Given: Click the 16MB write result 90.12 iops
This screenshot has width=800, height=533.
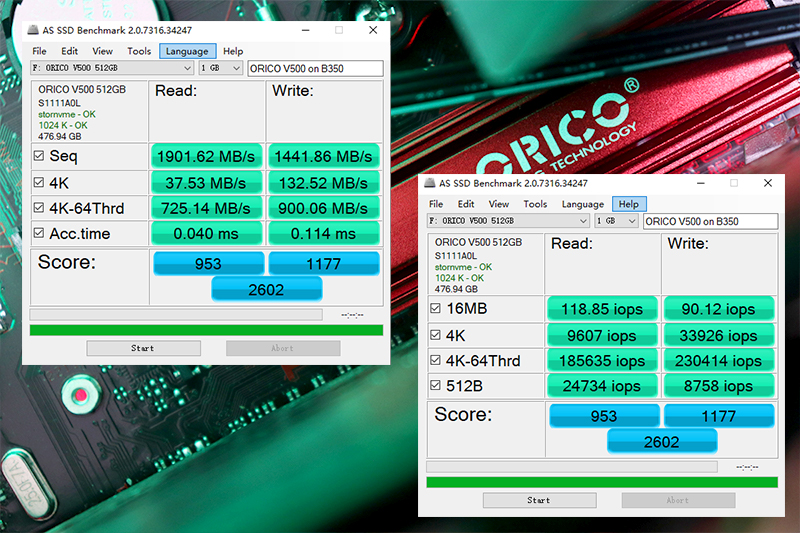Looking at the screenshot, I should click(718, 309).
